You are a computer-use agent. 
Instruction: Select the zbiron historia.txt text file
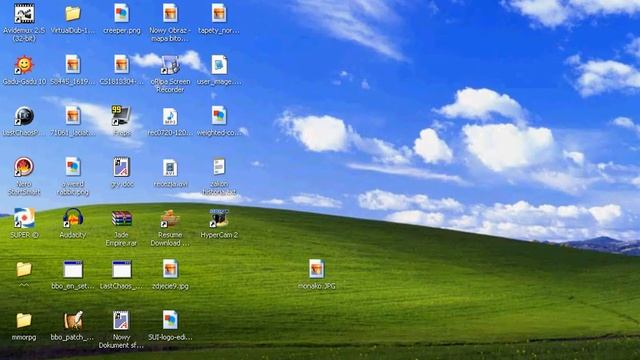(x=219, y=167)
